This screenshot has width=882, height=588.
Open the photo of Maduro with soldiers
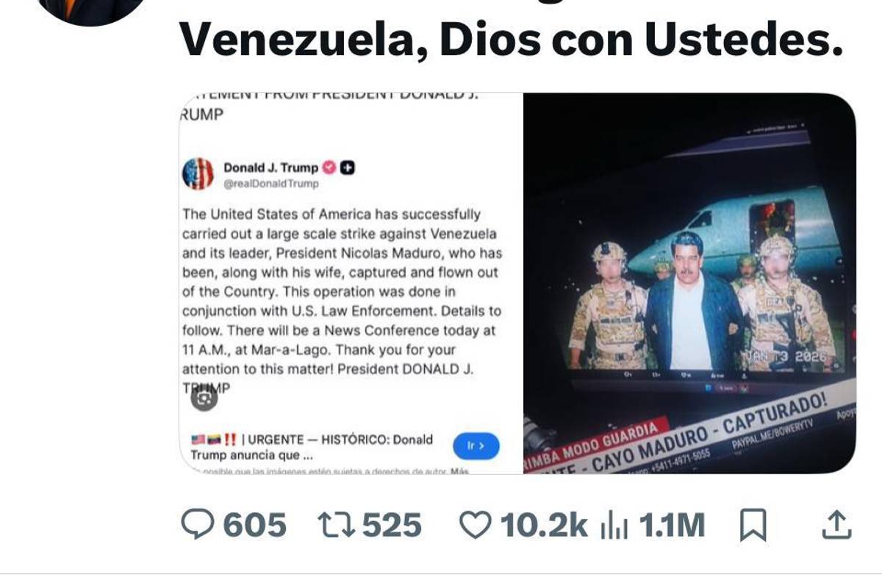689,283
